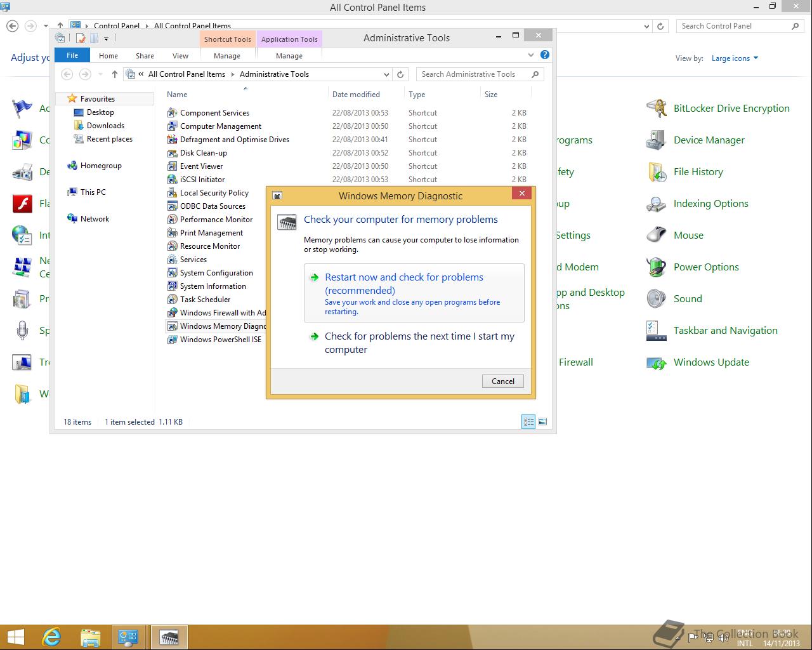Open Computer Management shortcut icon
Viewport: 812px width, 650px height.
(x=172, y=126)
